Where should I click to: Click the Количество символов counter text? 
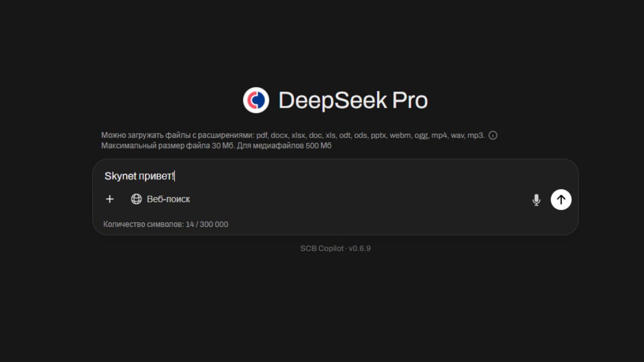pos(143,224)
